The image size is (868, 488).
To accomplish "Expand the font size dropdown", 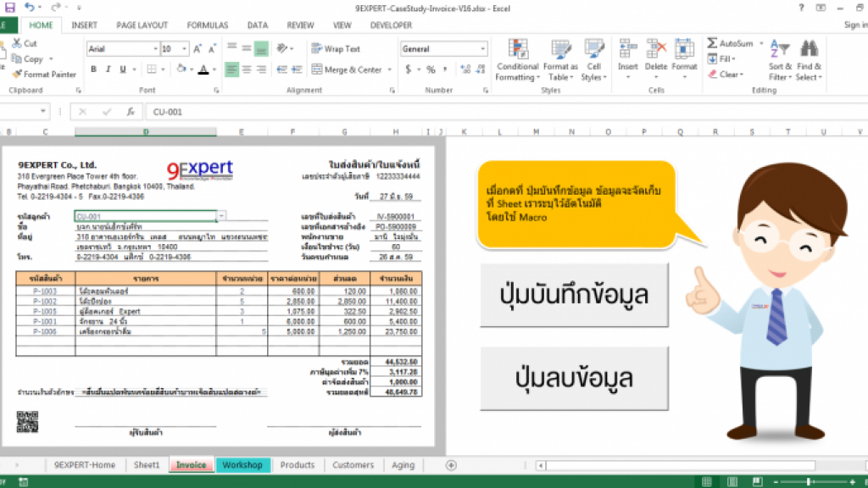I will click(184, 48).
